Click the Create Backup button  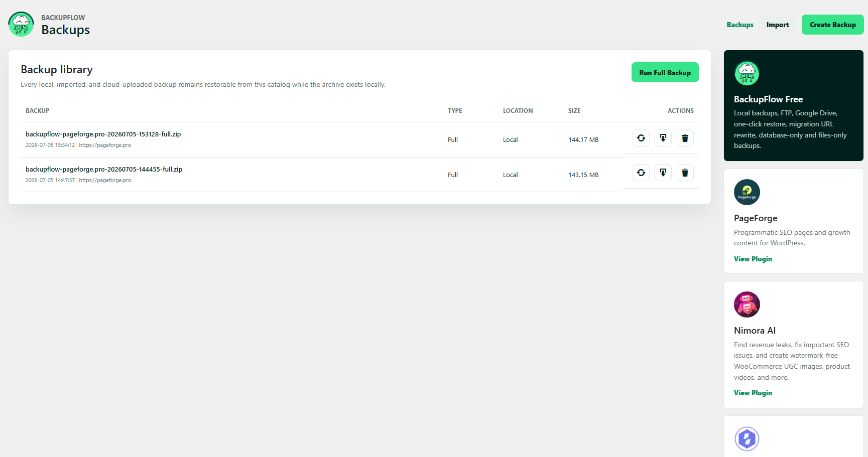pyautogui.click(x=833, y=25)
